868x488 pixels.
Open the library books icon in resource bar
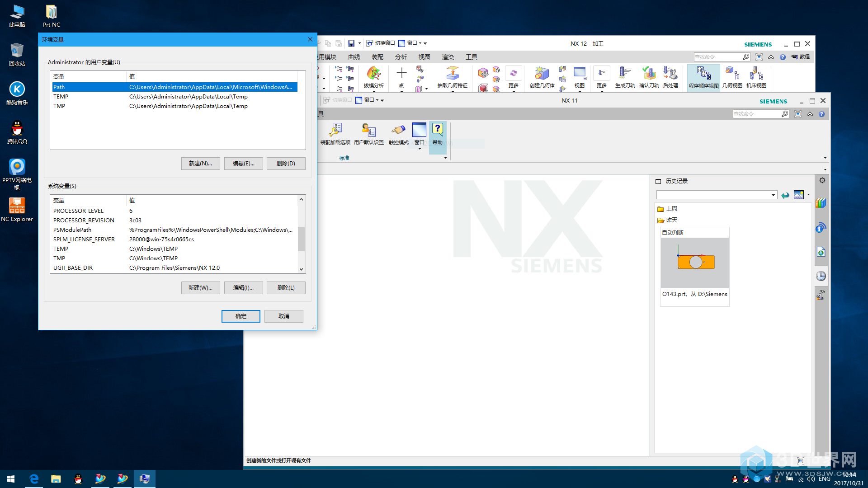tap(821, 203)
